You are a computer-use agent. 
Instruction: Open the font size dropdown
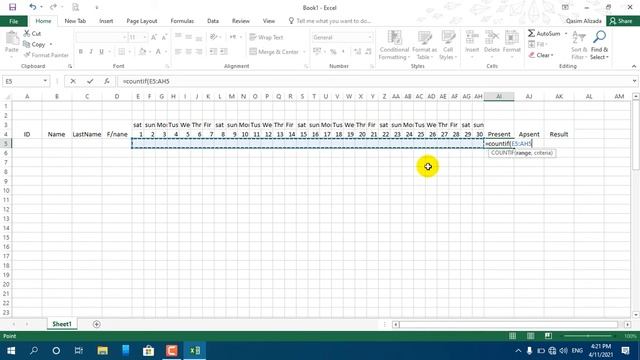[144, 38]
